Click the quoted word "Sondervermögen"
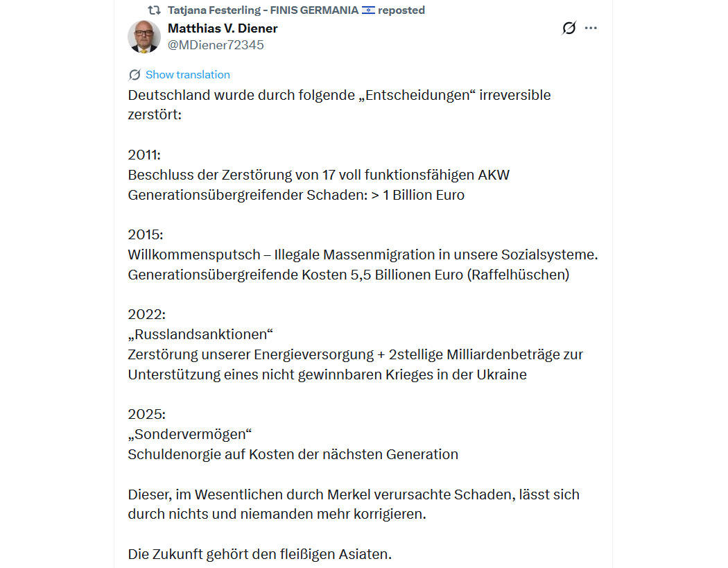The width and height of the screenshot is (728, 568). (189, 434)
